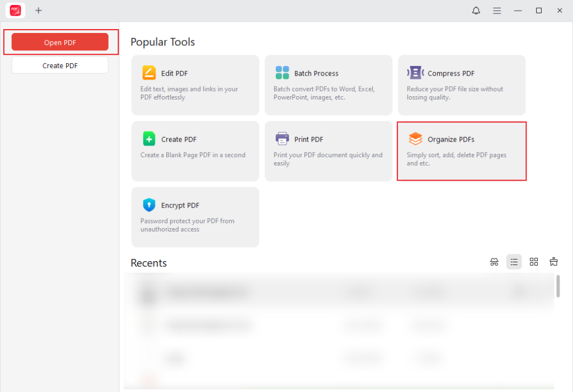Image resolution: width=573 pixels, height=392 pixels.
Task: Open the notifications bell
Action: [x=476, y=10]
